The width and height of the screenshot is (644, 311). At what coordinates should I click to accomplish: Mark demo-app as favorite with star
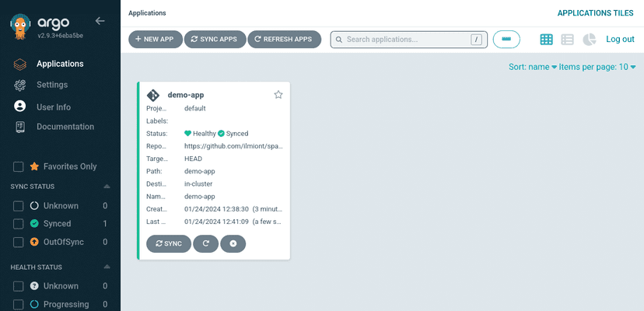(278, 95)
